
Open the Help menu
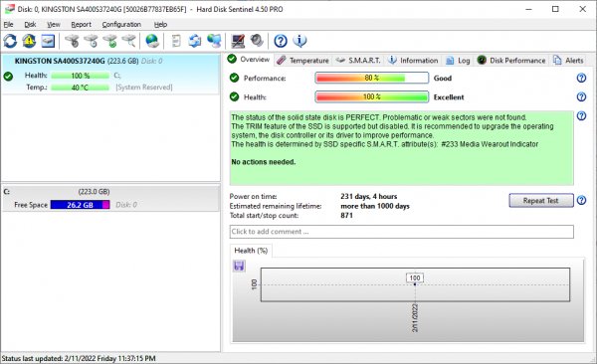tap(160, 25)
